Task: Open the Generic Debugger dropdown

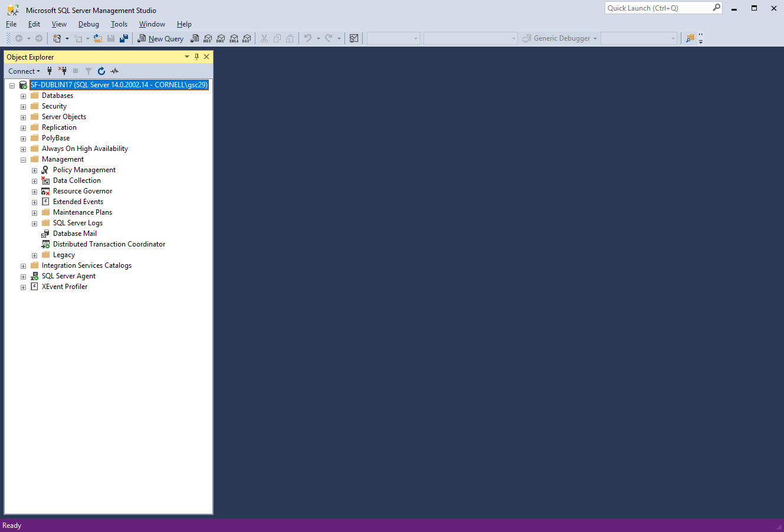Action: 595,38
